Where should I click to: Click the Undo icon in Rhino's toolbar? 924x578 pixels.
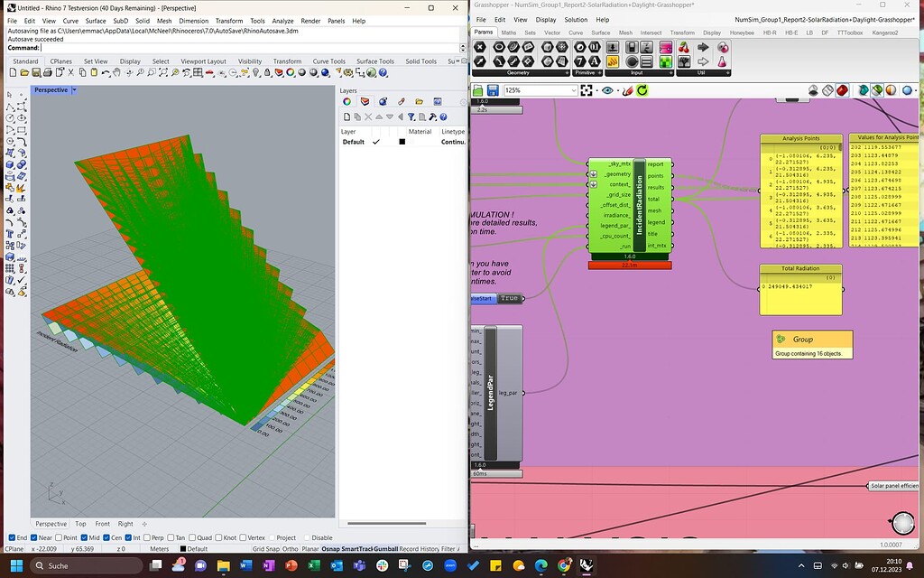tap(104, 73)
